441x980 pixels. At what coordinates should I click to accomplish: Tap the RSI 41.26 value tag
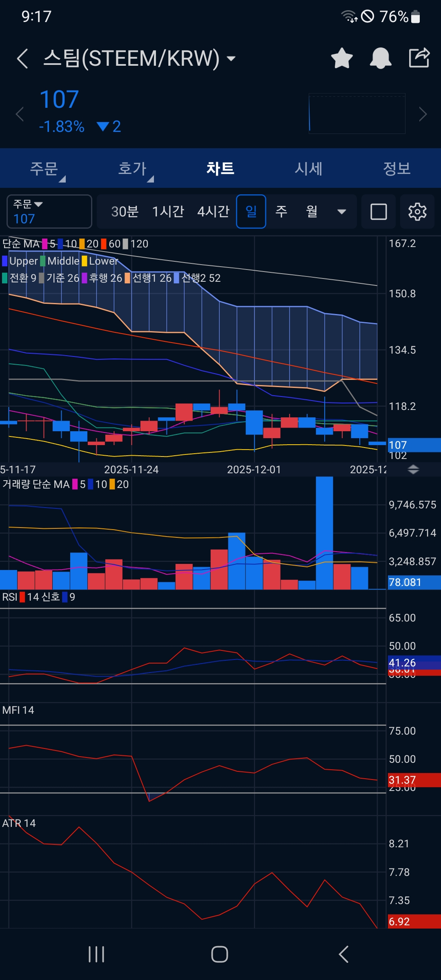(x=414, y=662)
